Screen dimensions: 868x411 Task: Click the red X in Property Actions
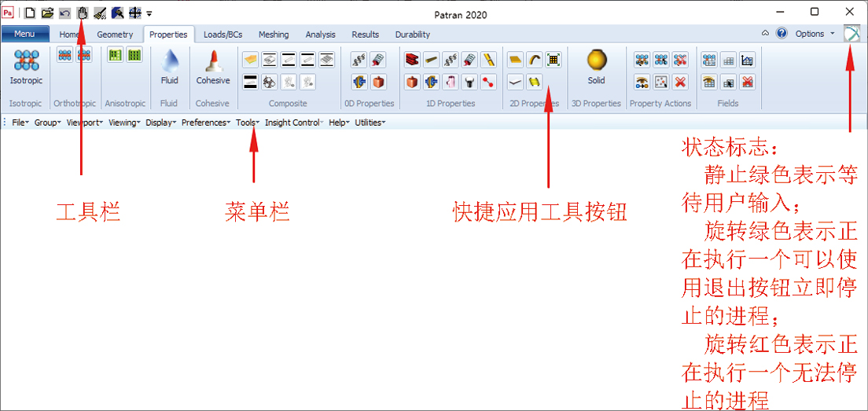coord(681,81)
